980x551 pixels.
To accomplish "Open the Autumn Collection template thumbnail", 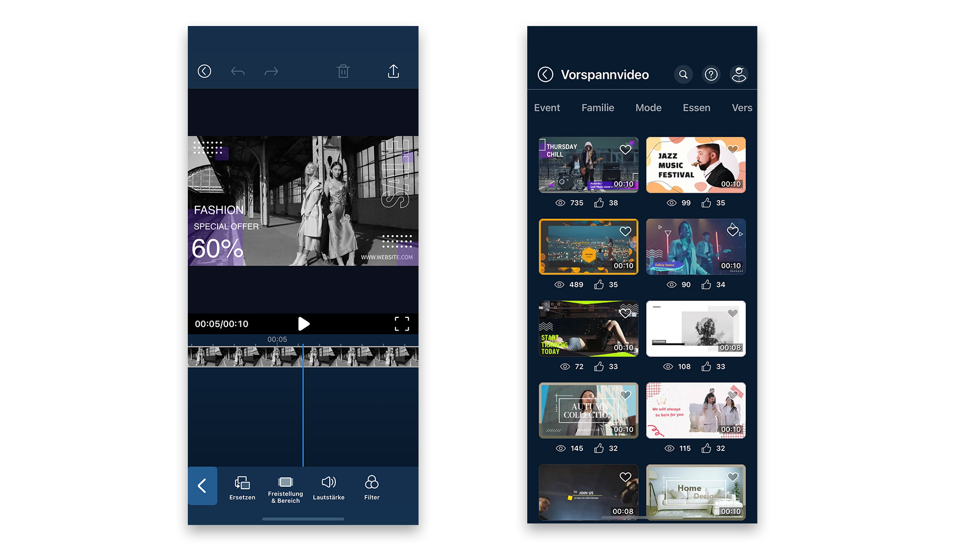I will click(x=588, y=410).
